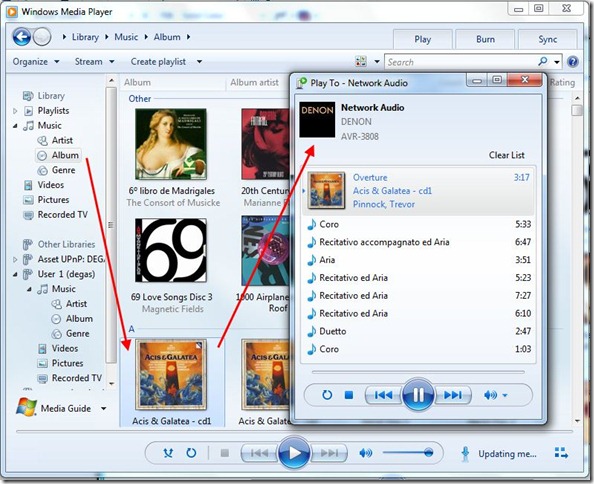Skip to next track in main player
The width and height of the screenshot is (594, 484).
pos(329,453)
